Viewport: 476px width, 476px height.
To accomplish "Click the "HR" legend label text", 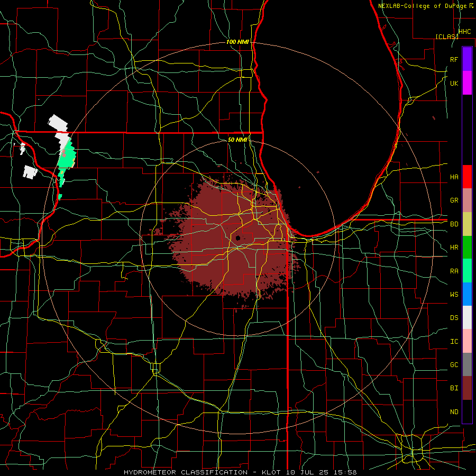I will click(x=454, y=248).
